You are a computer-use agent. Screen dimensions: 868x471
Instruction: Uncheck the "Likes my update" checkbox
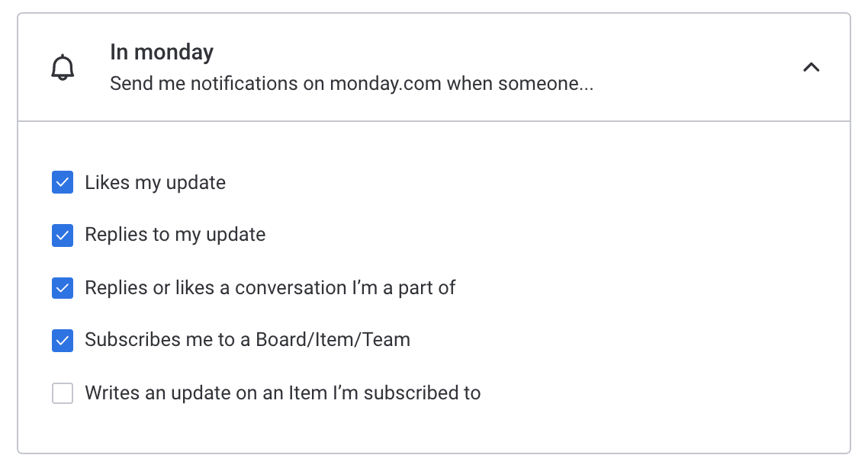coord(63,183)
